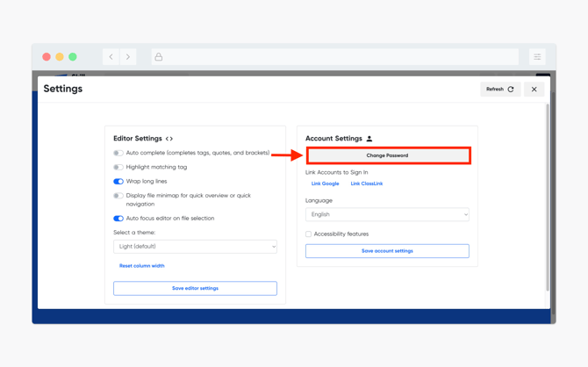Open the Select a theme dropdown
This screenshot has height=367, width=588.
pos(195,247)
